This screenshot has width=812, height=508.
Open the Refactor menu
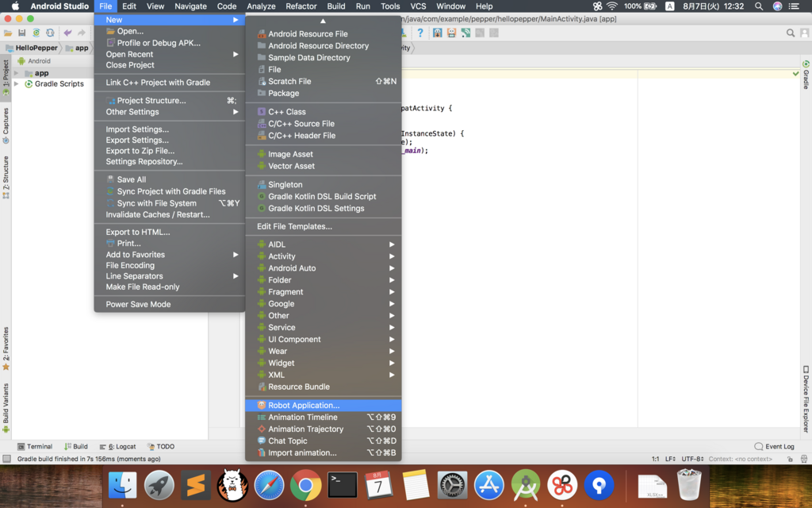(301, 6)
